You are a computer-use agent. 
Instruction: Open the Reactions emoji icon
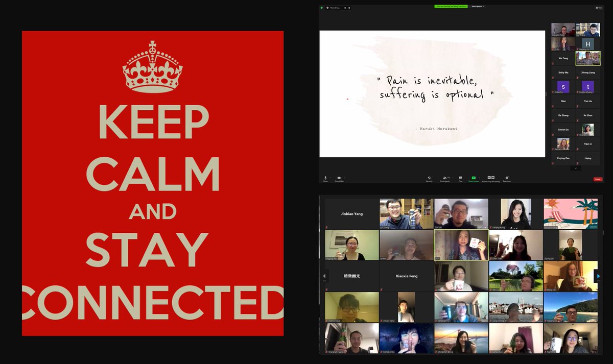pyautogui.click(x=507, y=178)
